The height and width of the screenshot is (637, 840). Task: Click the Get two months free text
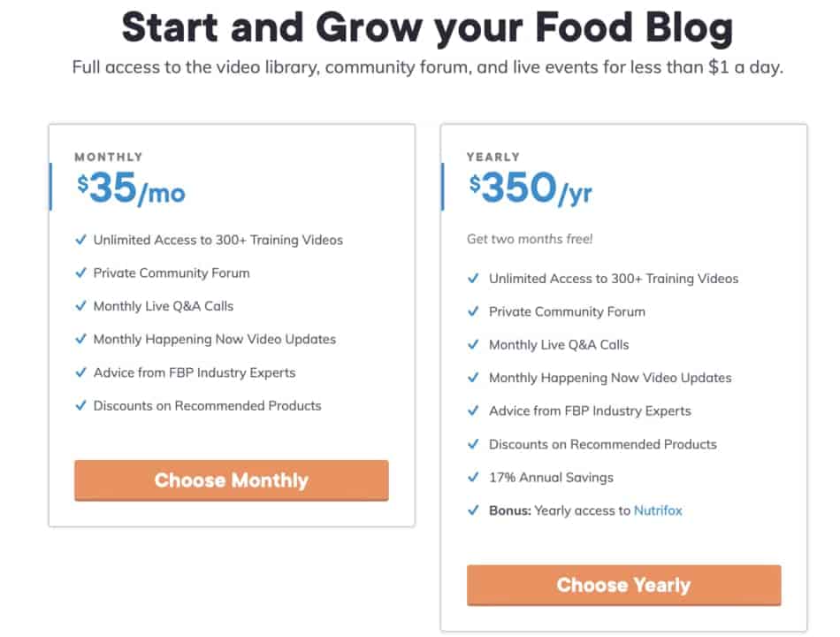point(530,239)
